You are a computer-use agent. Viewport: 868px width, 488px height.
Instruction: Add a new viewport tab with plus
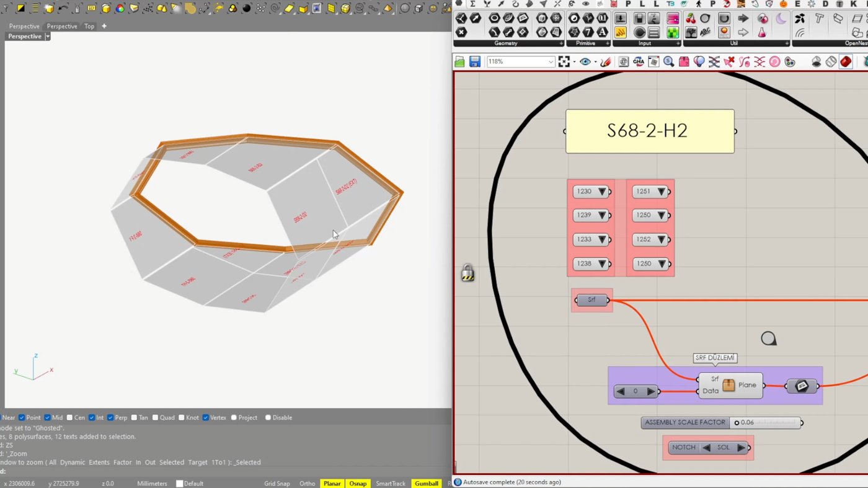[104, 27]
